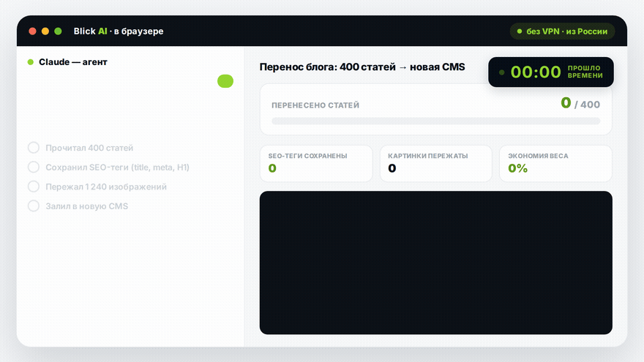This screenshot has width=644, height=362.
Task: Click the dark log console area
Action: pos(435,263)
